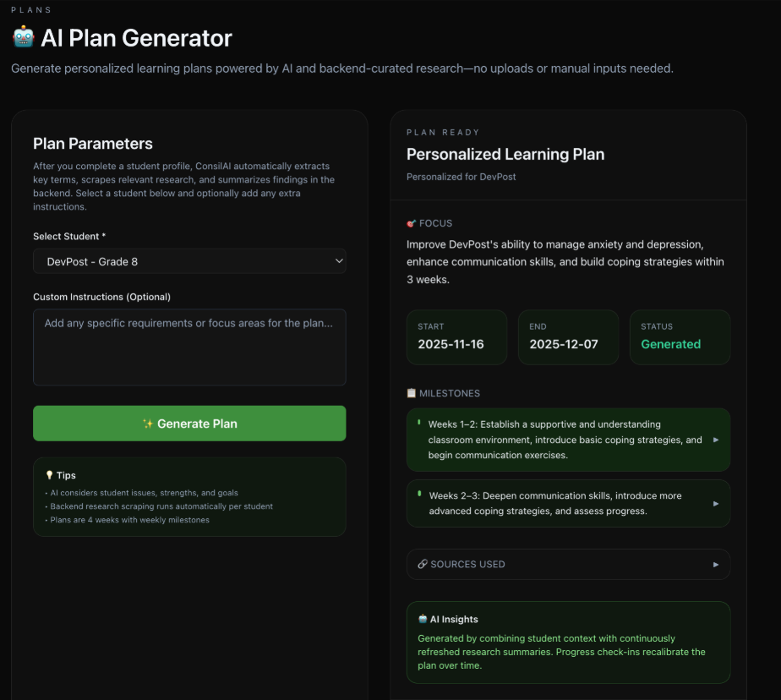The image size is (781, 700).
Task: Click the robot icon beside AI Plan Generator
Action: 23,37
